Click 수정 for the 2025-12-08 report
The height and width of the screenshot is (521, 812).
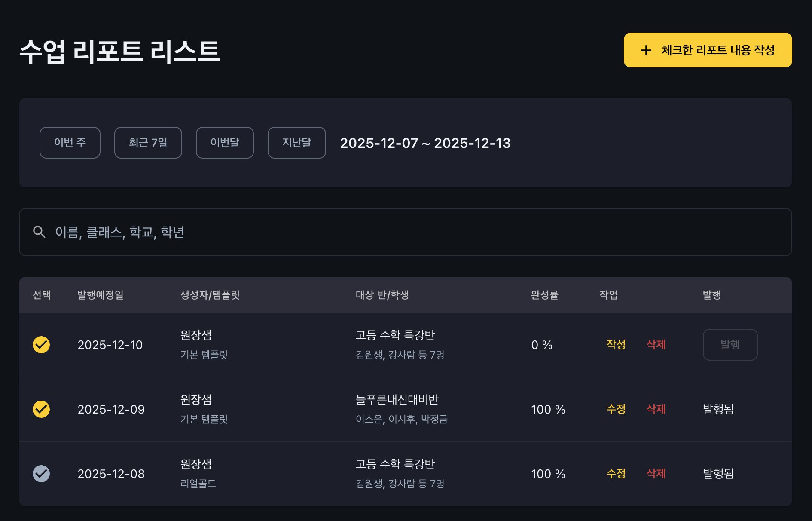coord(616,473)
